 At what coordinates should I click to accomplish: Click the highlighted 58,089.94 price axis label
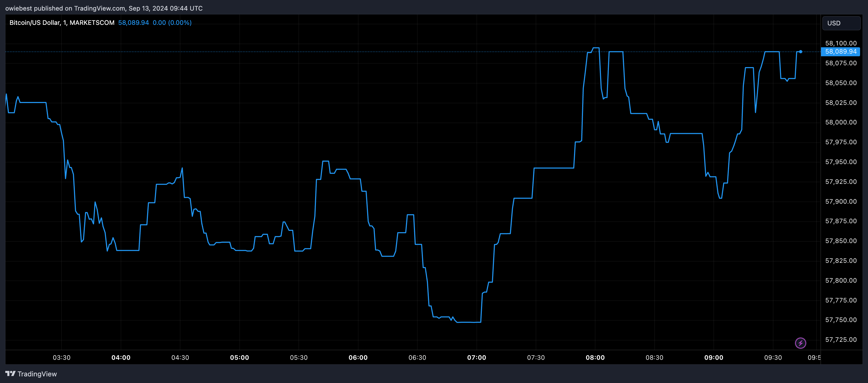[x=840, y=52]
